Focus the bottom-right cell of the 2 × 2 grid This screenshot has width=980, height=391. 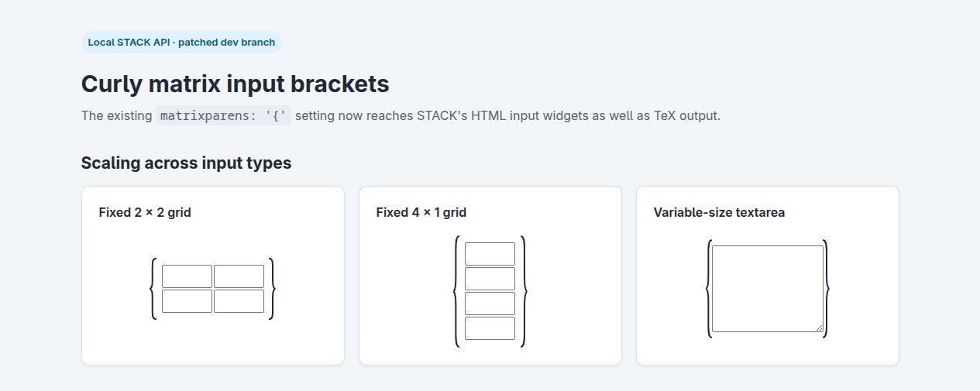[239, 301]
